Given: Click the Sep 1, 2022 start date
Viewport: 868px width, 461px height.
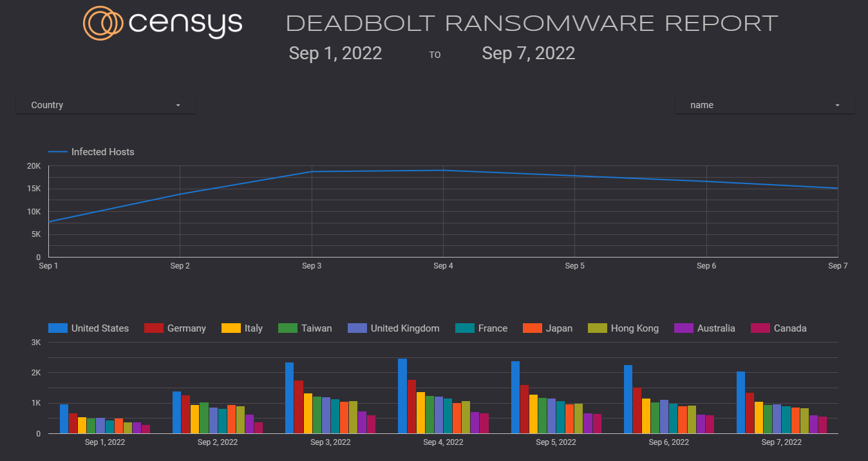Looking at the screenshot, I should (x=335, y=53).
